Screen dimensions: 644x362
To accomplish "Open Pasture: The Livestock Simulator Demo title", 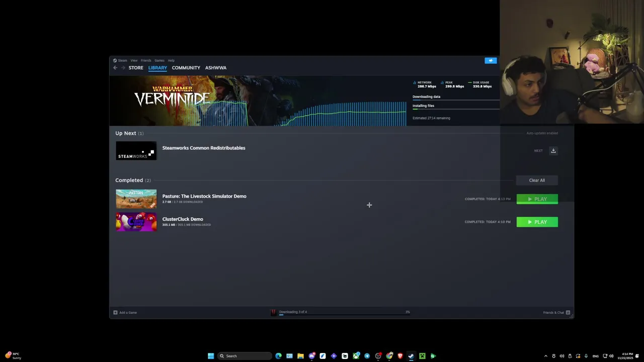I will click(x=204, y=196).
